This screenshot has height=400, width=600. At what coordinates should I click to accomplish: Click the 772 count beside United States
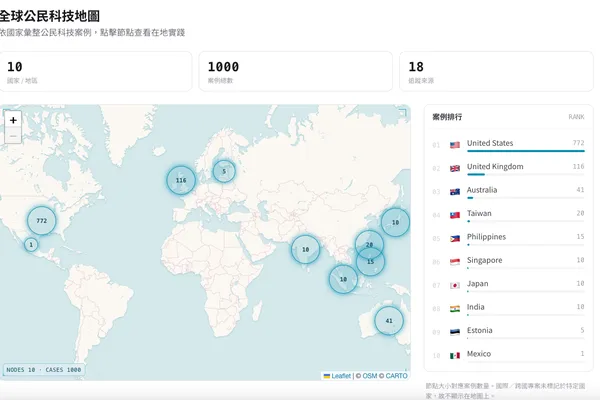579,143
